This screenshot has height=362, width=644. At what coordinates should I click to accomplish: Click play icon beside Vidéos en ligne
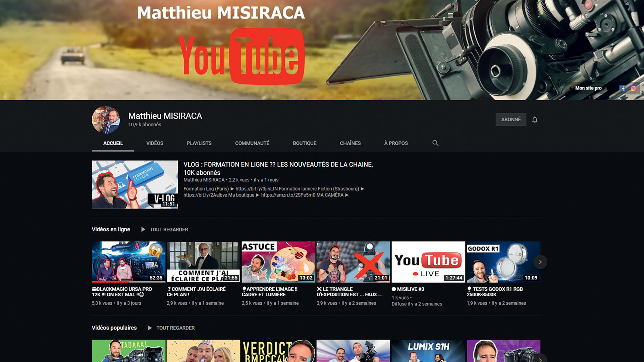[143, 230]
